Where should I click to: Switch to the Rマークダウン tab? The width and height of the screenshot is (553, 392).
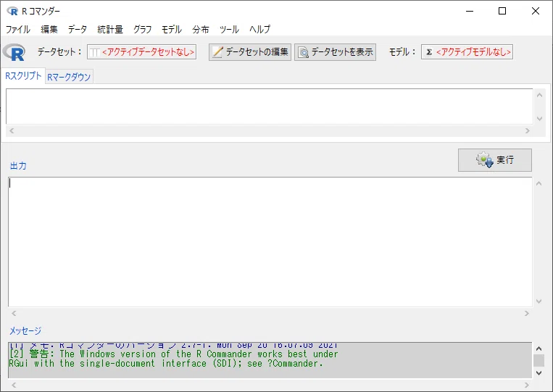(69, 77)
